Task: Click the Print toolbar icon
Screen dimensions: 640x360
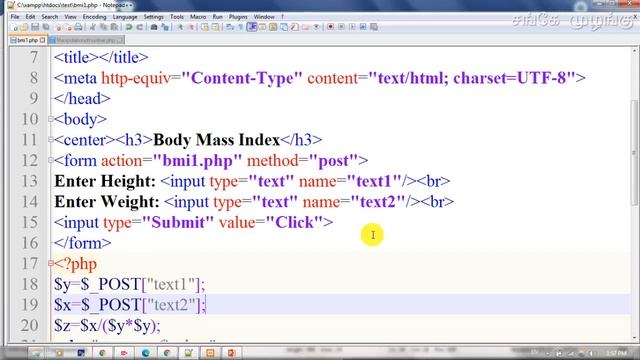Action: (x=78, y=27)
